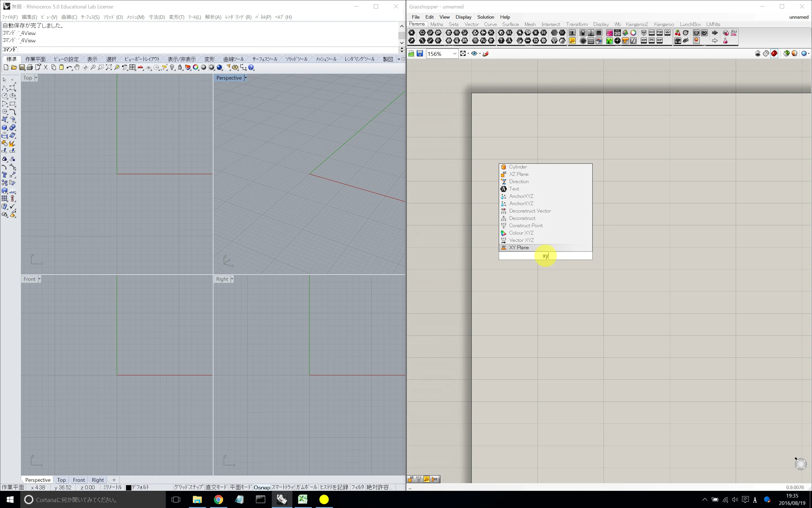Open Chrome from the Windows taskbar

coord(219,500)
